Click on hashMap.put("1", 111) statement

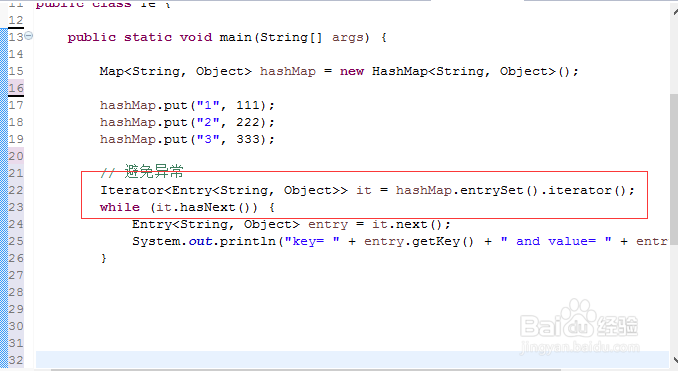187,106
